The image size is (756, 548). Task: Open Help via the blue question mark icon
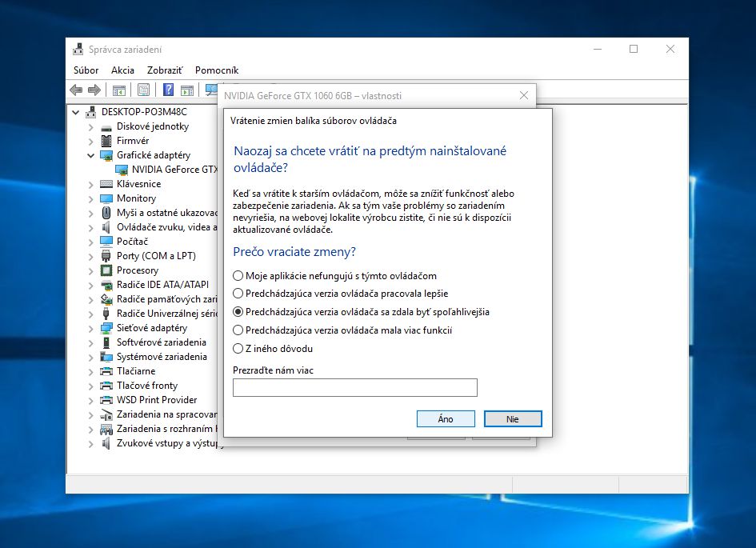168,90
